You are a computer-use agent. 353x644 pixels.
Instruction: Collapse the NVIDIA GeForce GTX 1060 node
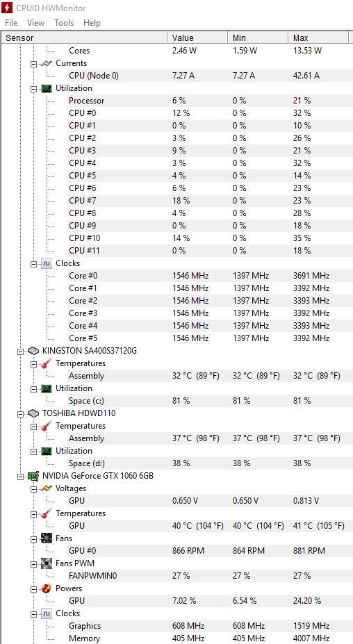tap(21, 476)
